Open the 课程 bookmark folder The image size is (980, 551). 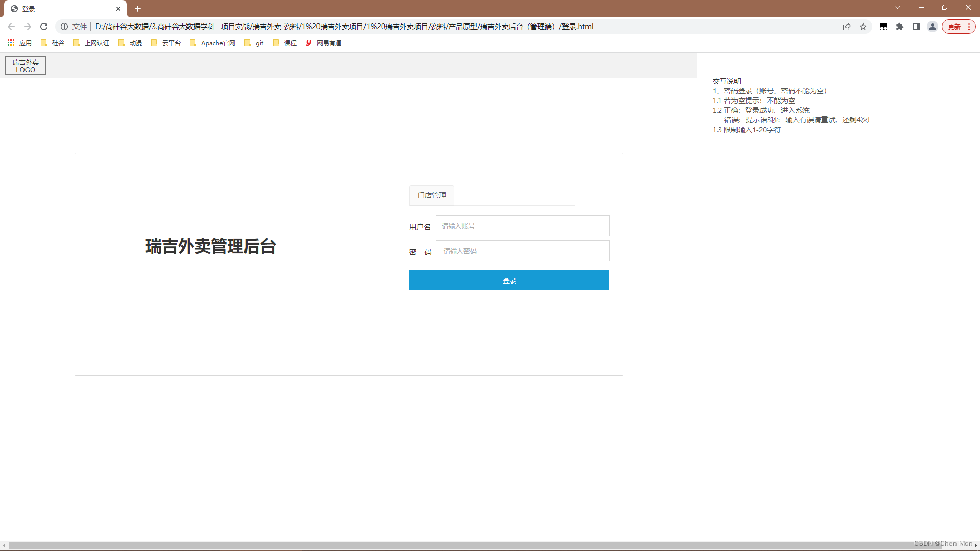(285, 43)
